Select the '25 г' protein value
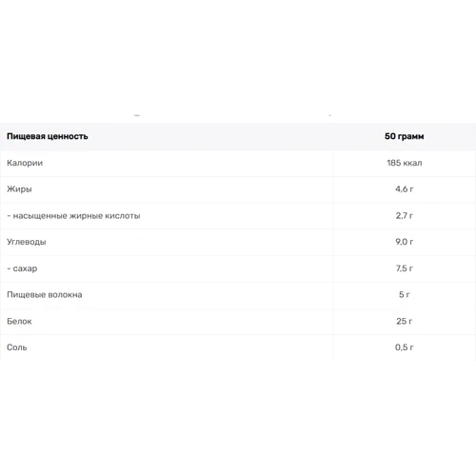Viewport: 476px width, 476px height. click(404, 321)
